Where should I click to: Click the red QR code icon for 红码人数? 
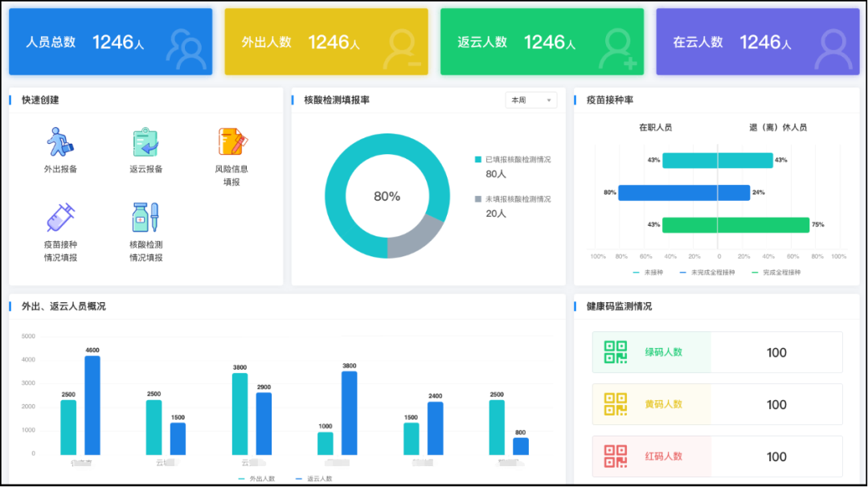616,456
